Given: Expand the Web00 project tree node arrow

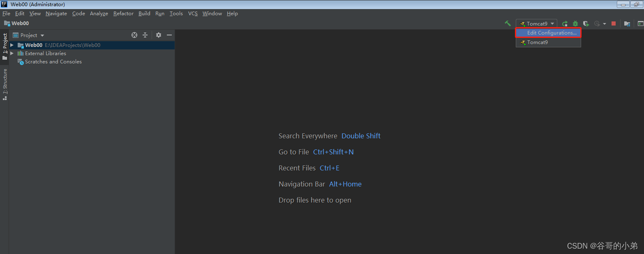Looking at the screenshot, I should pos(12,45).
